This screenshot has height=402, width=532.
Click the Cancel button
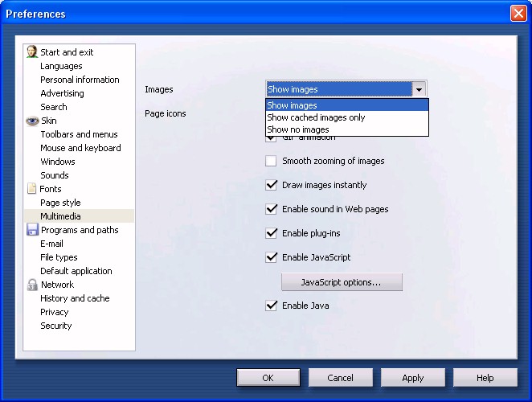tap(341, 378)
